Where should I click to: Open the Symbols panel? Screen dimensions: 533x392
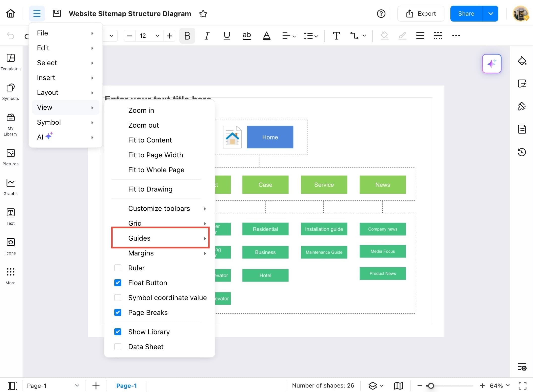[x=10, y=91]
